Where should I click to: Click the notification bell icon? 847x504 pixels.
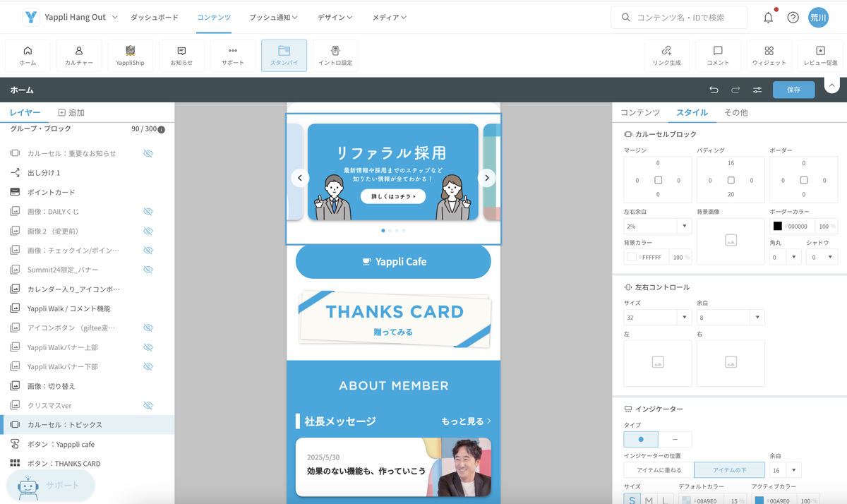coord(769,18)
